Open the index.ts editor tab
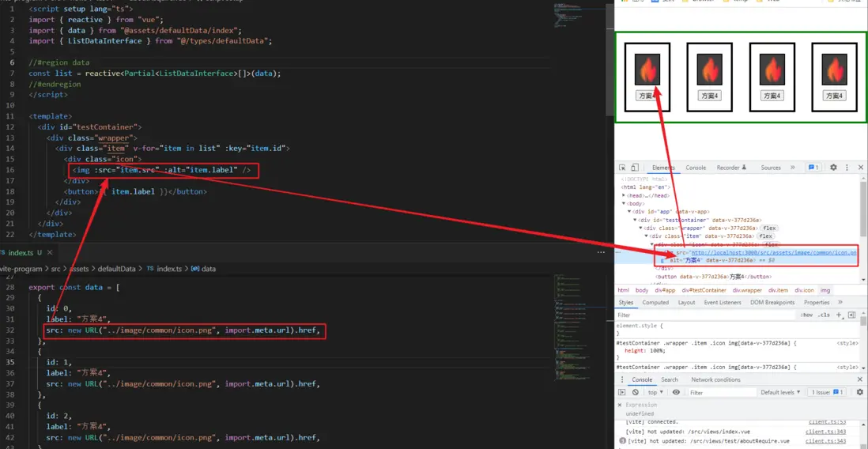The width and height of the screenshot is (868, 449). tap(21, 252)
